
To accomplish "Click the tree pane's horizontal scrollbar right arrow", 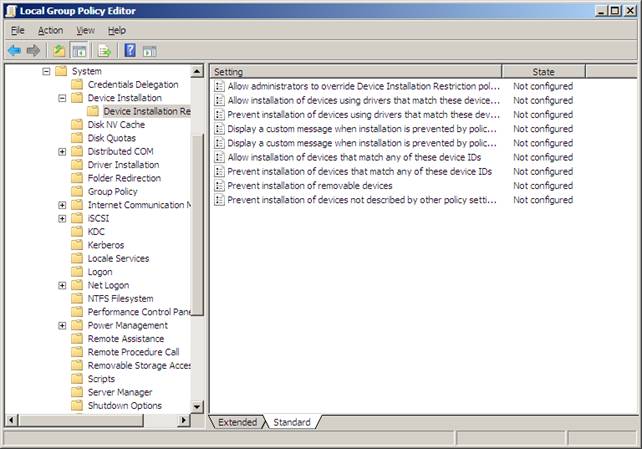I will tap(182, 421).
